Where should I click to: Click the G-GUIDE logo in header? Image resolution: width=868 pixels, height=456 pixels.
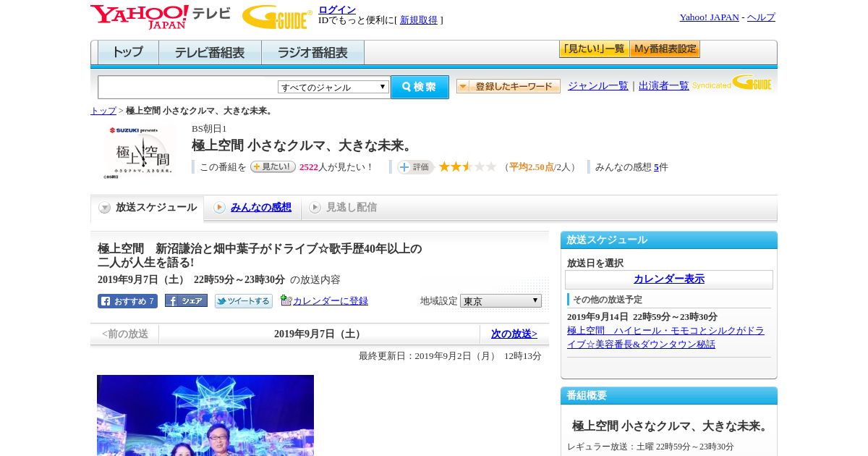[277, 17]
